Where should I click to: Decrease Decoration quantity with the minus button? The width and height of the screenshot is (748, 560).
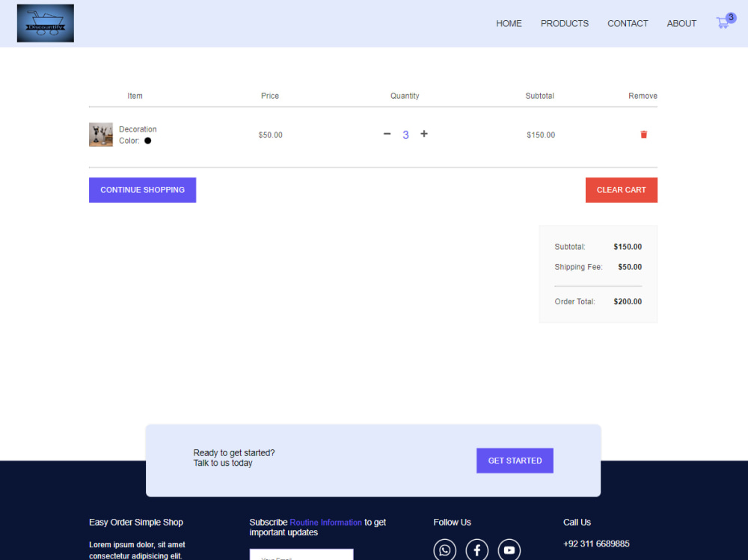click(387, 134)
